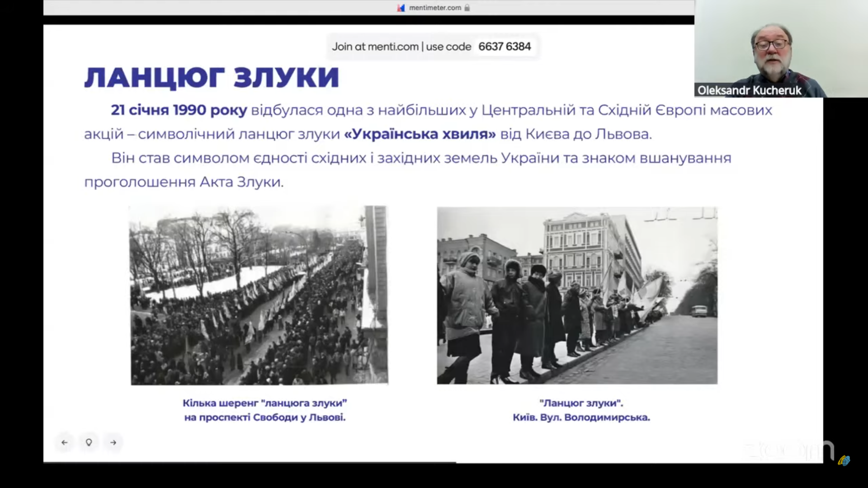Screen dimensions: 868x488
Task: Click the padlock icon beside mentimeter.com
Action: [467, 8]
